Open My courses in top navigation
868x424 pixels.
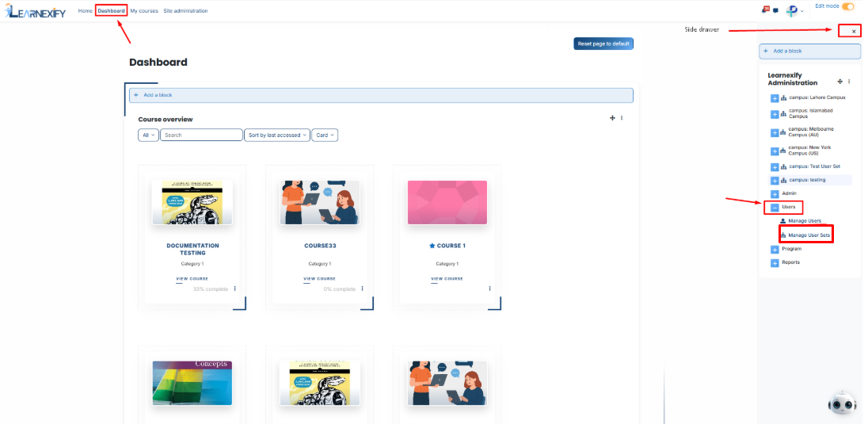pyautogui.click(x=144, y=10)
